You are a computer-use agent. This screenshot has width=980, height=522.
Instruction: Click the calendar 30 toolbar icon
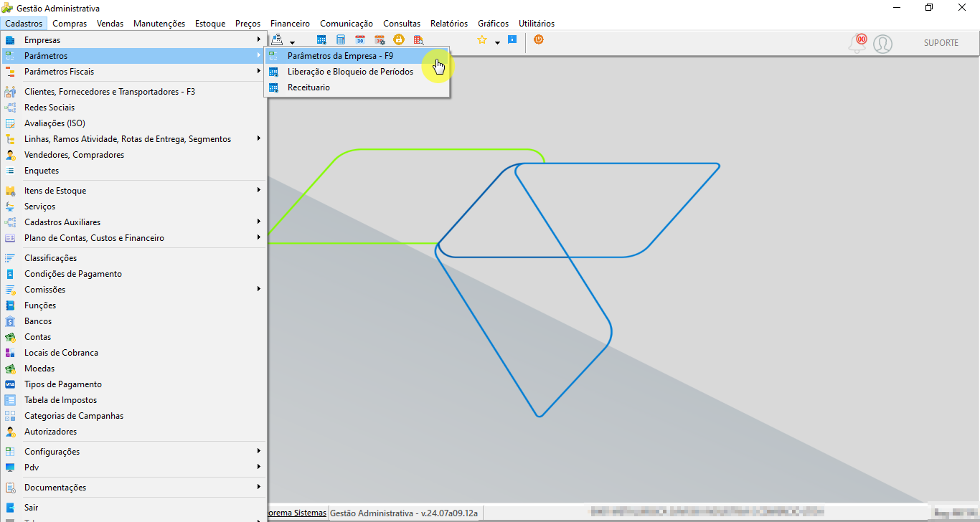360,40
